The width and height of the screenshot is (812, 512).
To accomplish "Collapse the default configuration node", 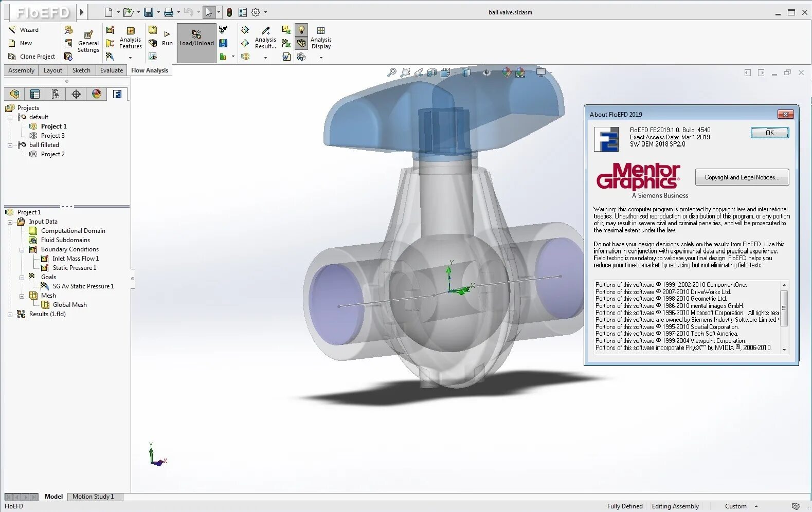I will 10,117.
